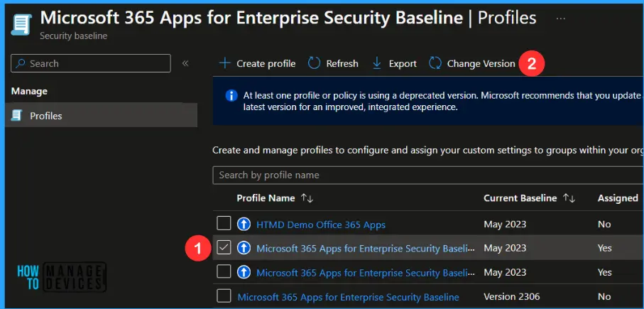Open HTMD Demo Office 365 Apps profile link

pyautogui.click(x=321, y=224)
